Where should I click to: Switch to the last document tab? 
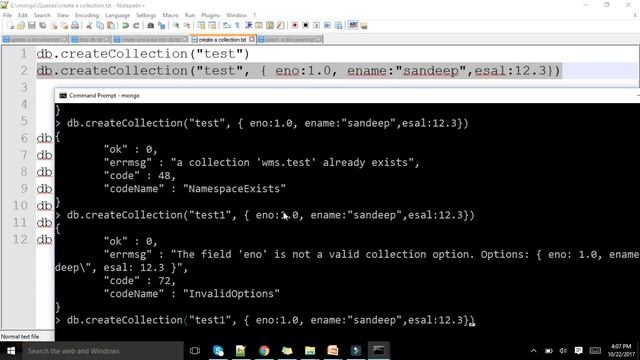290,40
